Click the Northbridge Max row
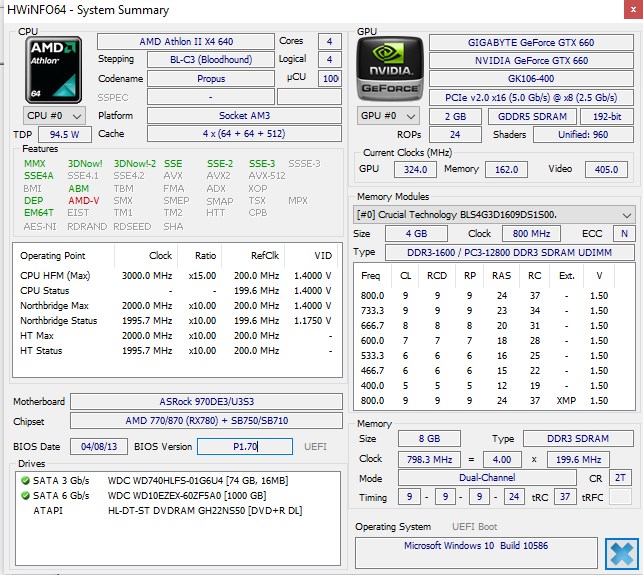643x575 pixels. point(176,306)
